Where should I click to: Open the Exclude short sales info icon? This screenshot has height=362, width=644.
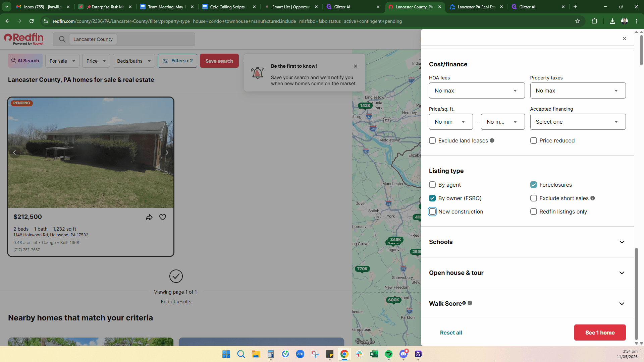[x=593, y=198]
